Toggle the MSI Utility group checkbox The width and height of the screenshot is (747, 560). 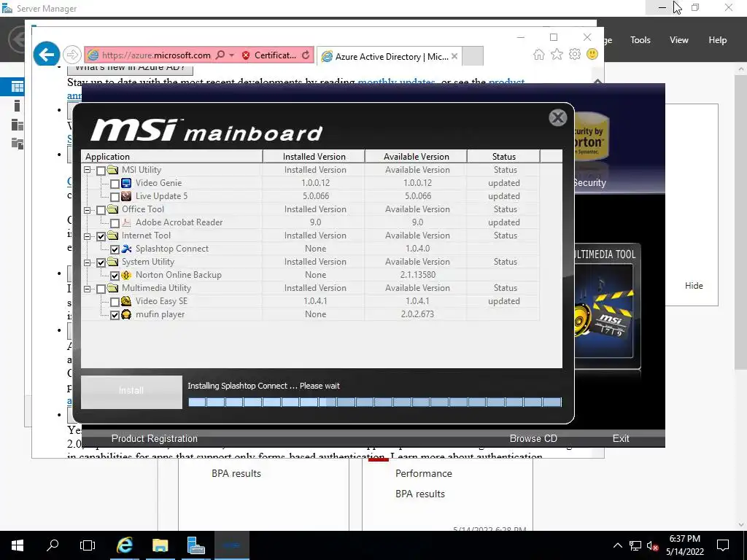point(101,171)
